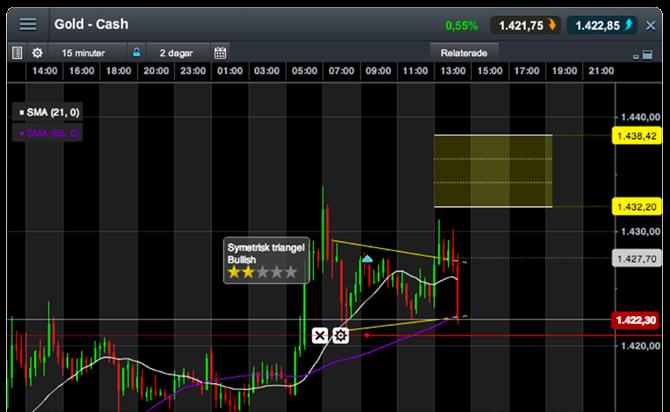Click the 1.440,00 price axis label

click(640, 117)
